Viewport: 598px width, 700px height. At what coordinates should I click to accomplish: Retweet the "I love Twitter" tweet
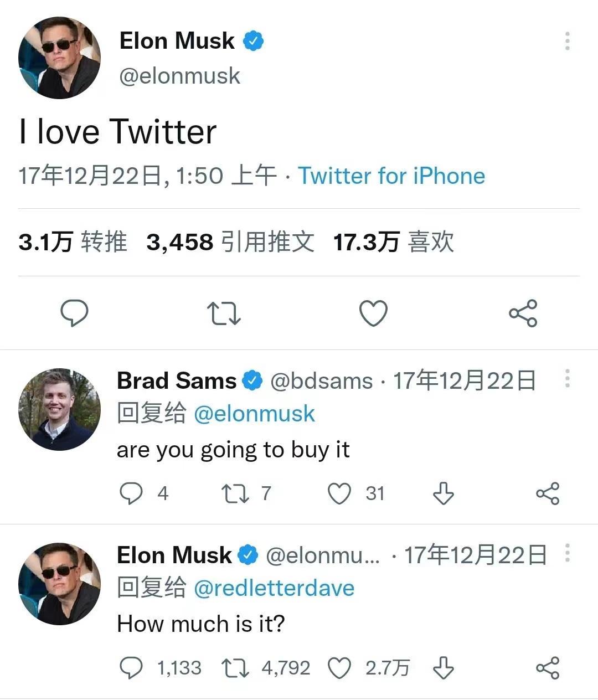[x=224, y=313]
